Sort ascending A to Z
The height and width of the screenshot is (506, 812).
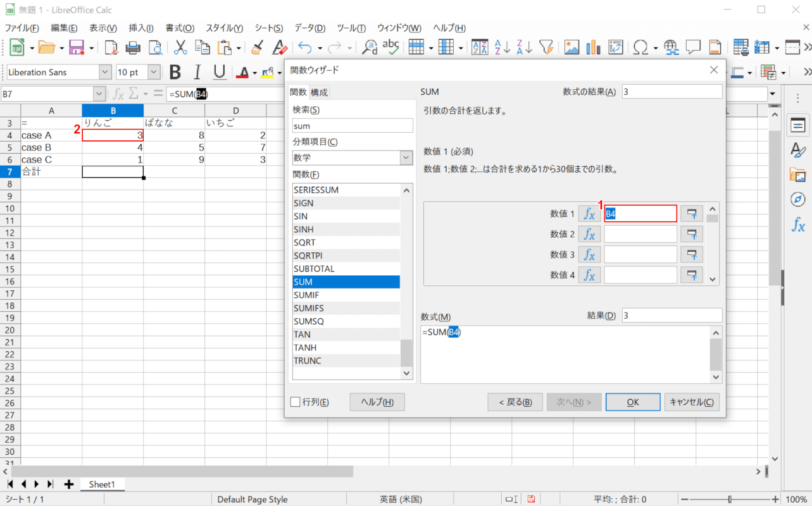point(502,47)
